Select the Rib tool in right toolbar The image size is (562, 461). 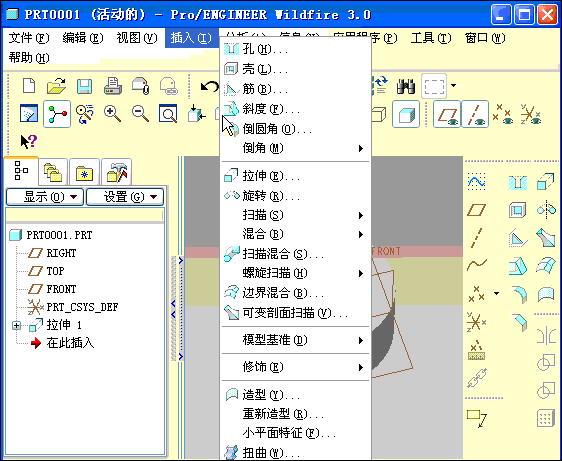point(518,238)
